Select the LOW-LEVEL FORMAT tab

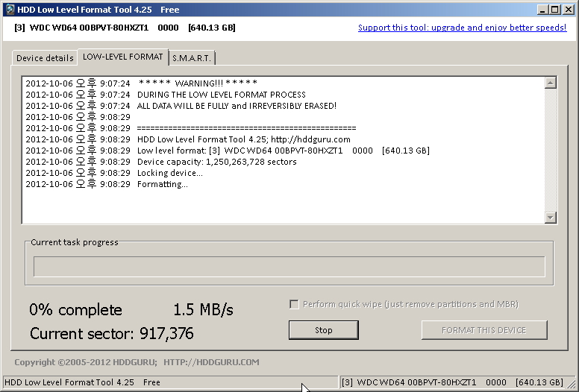tap(122, 57)
